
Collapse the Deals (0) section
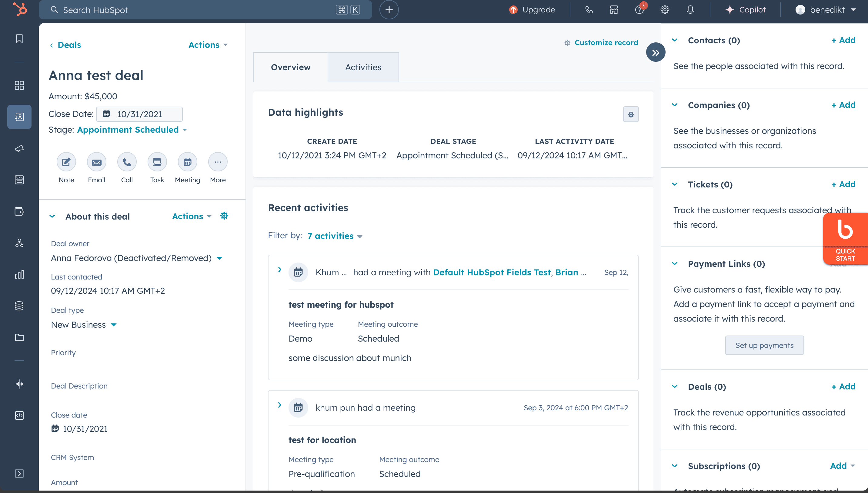pos(675,386)
